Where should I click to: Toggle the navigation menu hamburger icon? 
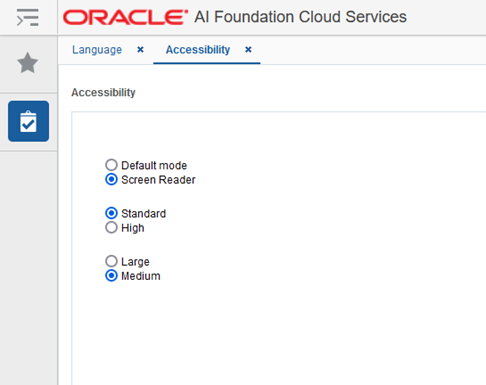[28, 17]
